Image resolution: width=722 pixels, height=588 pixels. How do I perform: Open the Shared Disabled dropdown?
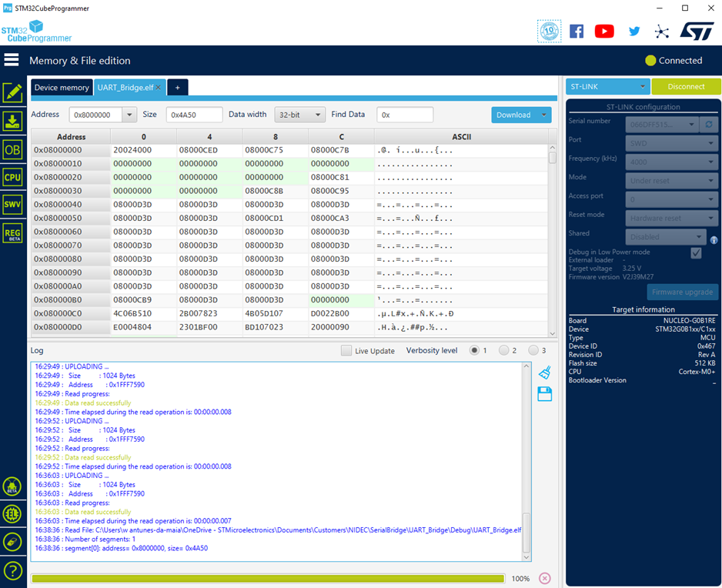pos(665,237)
